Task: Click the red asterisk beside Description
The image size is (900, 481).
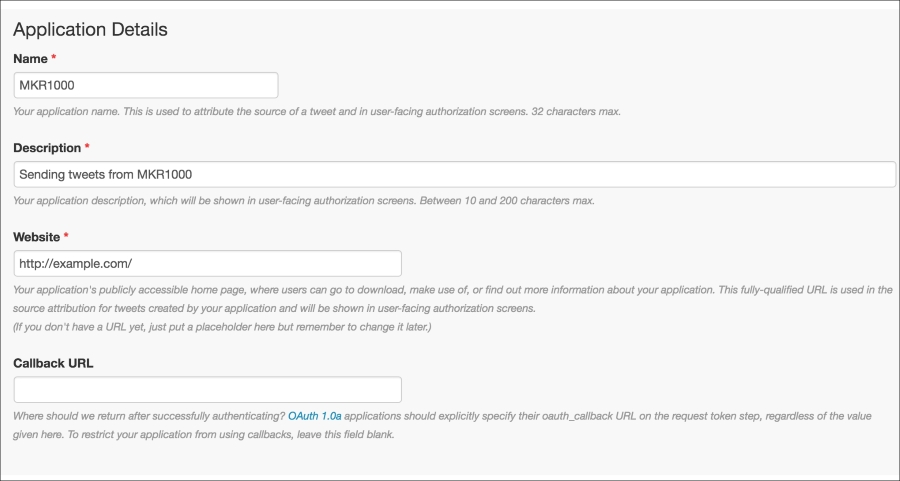Action: (87, 146)
